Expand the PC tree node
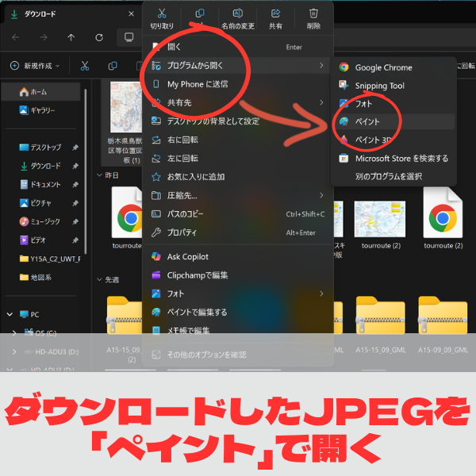This screenshot has height=476, width=476. [x=10, y=314]
